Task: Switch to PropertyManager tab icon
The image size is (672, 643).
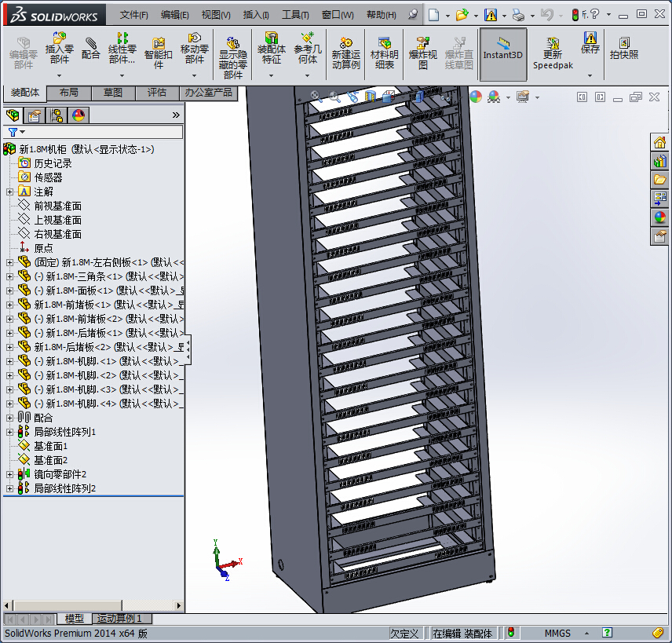Action: click(35, 115)
